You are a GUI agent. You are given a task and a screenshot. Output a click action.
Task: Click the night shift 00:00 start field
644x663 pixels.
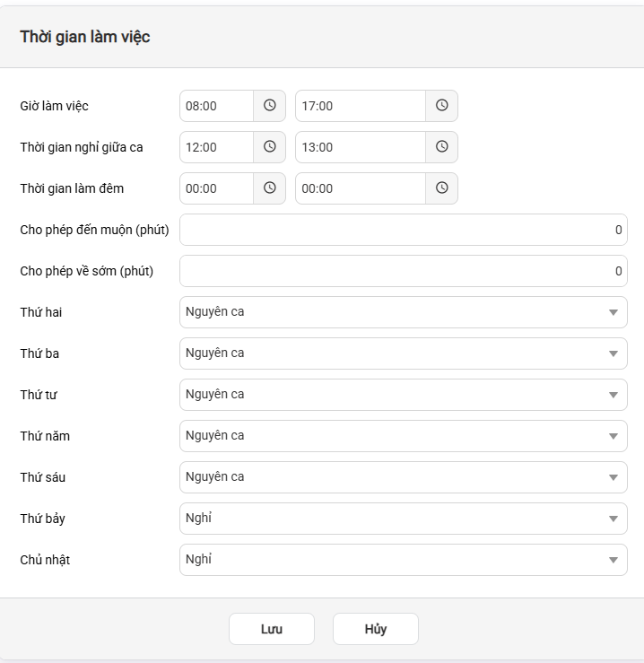[217, 188]
